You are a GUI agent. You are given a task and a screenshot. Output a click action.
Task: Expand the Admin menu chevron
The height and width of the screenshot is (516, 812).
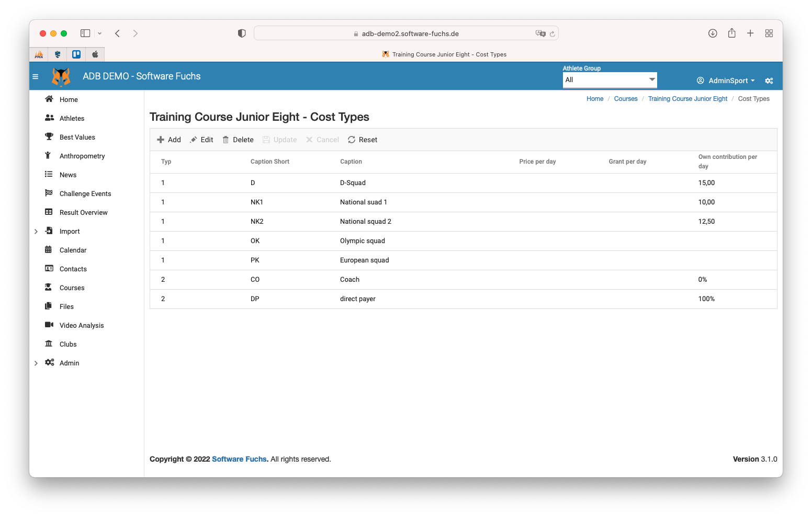click(36, 363)
